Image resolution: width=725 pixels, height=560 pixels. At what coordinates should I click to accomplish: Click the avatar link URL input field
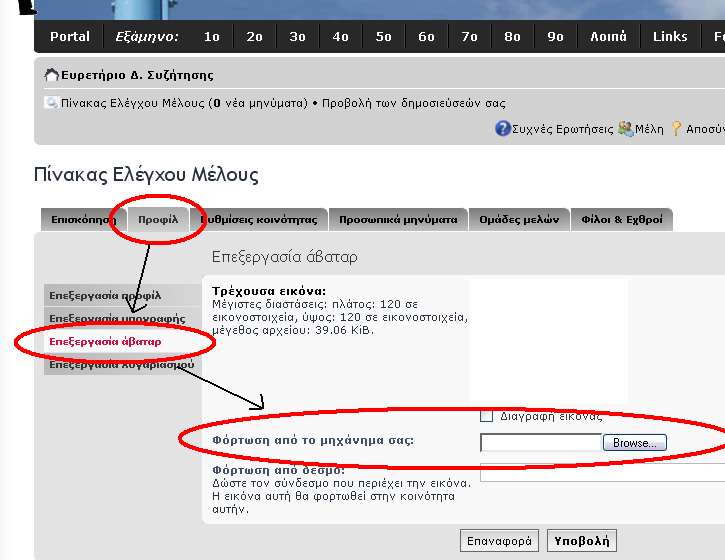point(602,472)
